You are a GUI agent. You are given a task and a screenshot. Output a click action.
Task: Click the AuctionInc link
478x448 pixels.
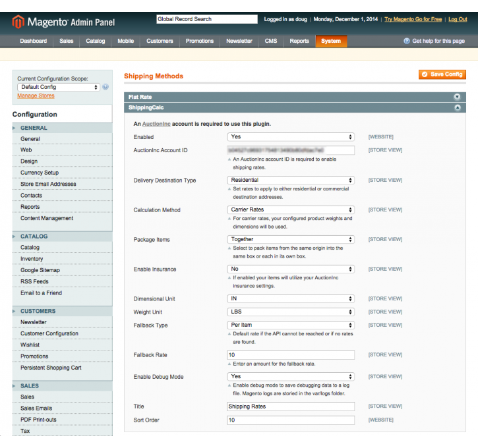point(156,124)
